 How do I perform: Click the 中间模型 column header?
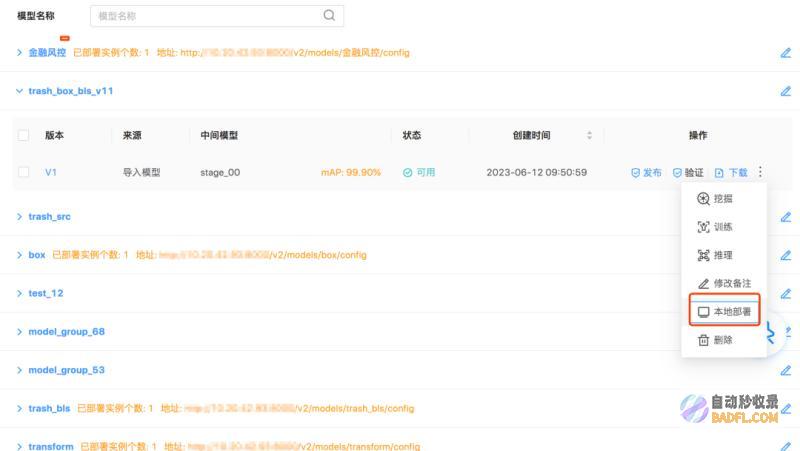click(219, 135)
